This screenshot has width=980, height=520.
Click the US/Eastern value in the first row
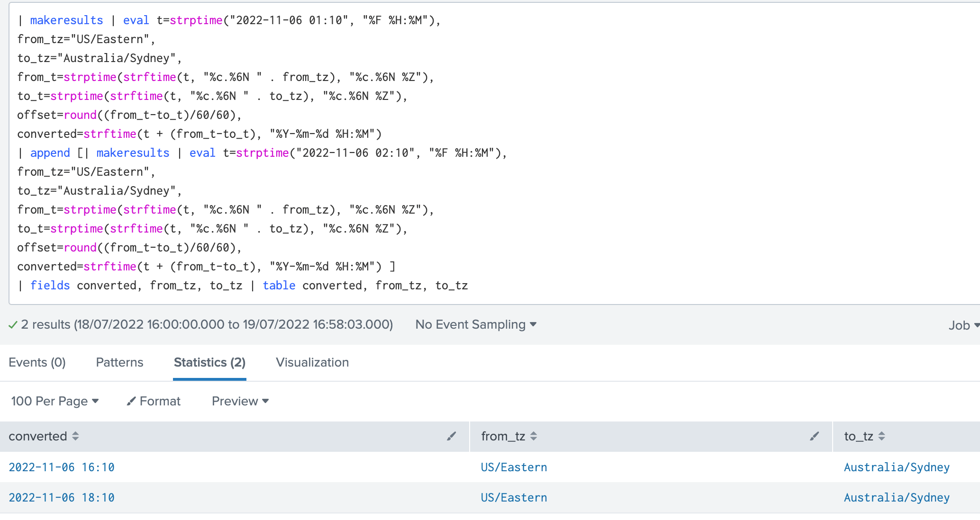tap(514, 467)
